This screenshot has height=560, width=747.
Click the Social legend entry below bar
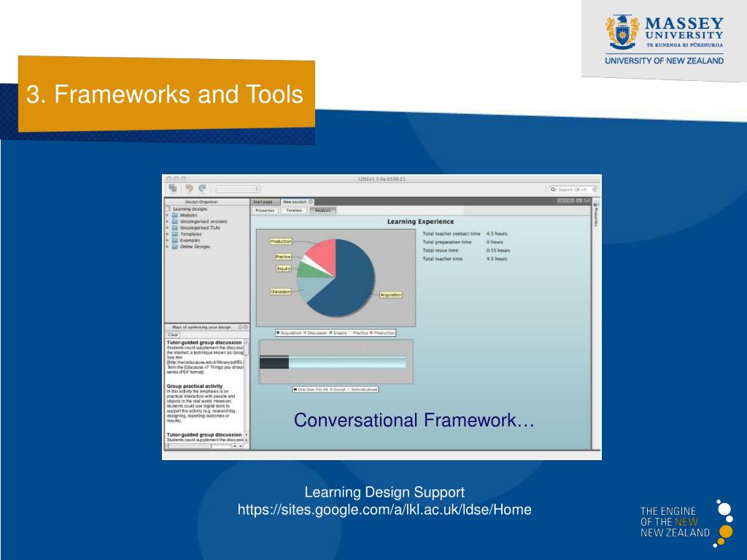[x=337, y=389]
